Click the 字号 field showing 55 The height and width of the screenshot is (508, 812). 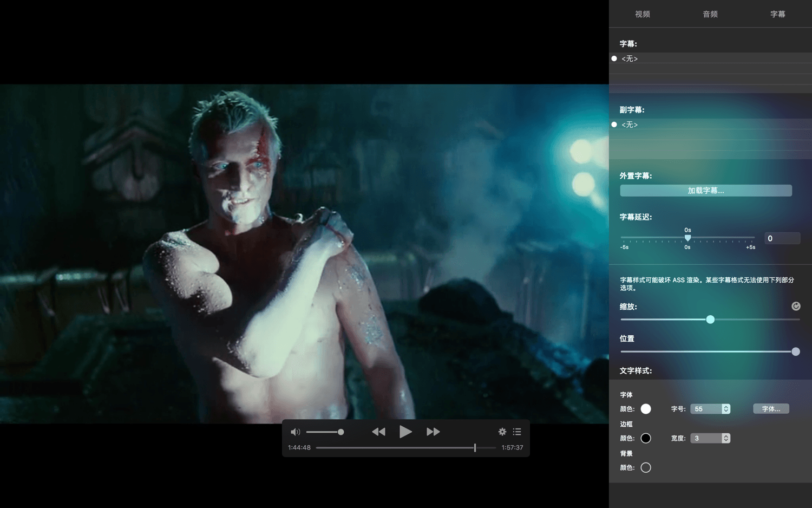[x=706, y=409]
